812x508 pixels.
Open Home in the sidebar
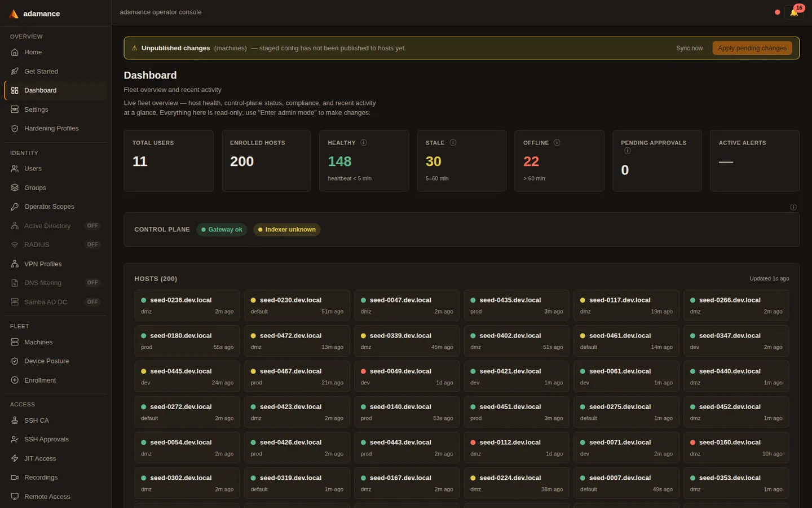[55, 52]
